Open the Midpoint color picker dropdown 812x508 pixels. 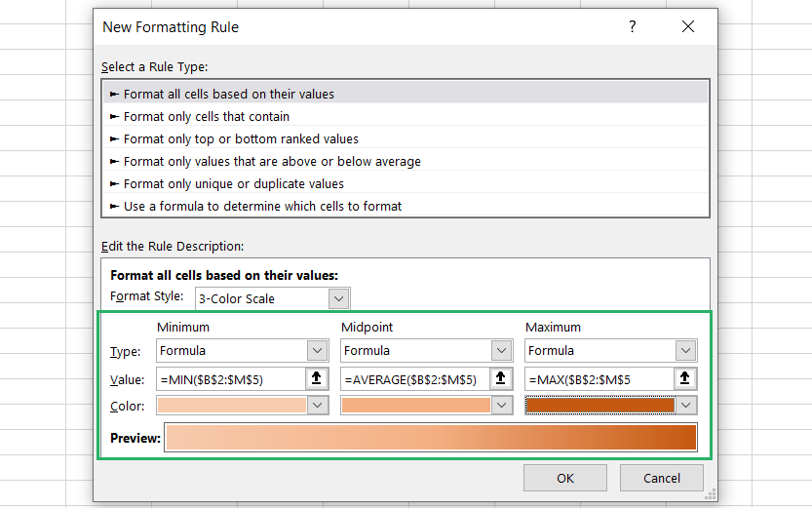pyautogui.click(x=501, y=405)
